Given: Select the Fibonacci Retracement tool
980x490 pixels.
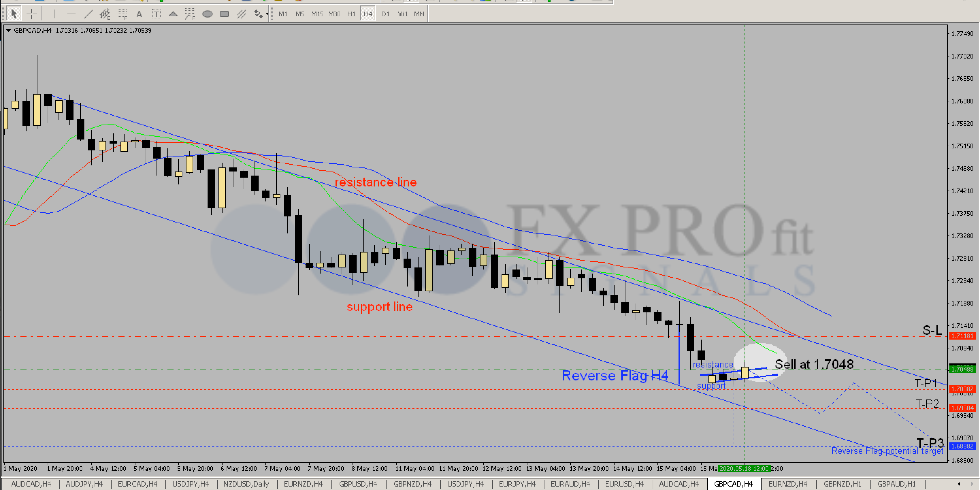Looking at the screenshot, I should click(122, 14).
